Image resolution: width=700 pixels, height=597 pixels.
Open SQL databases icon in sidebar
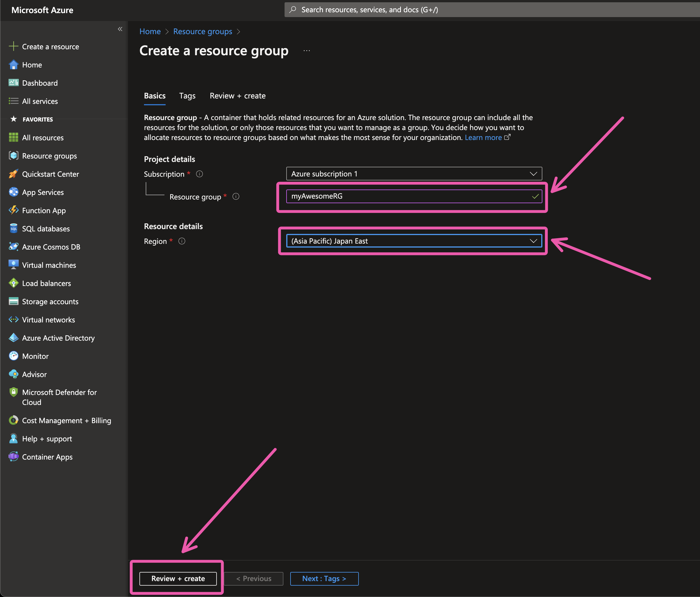click(x=13, y=228)
